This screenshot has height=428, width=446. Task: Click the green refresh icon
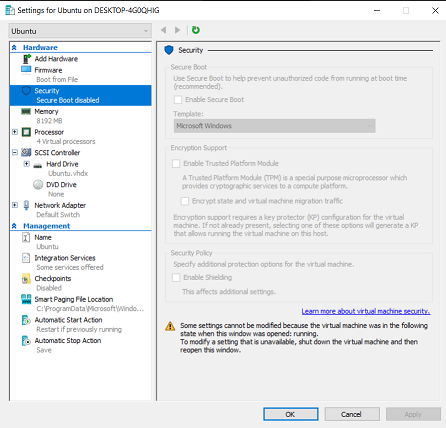tap(196, 30)
